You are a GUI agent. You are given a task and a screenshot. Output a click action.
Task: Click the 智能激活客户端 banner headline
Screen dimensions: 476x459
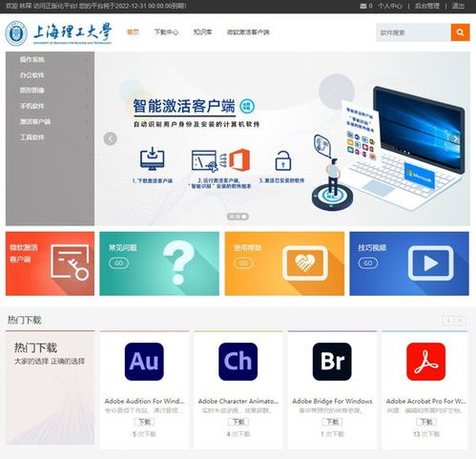[x=184, y=106]
